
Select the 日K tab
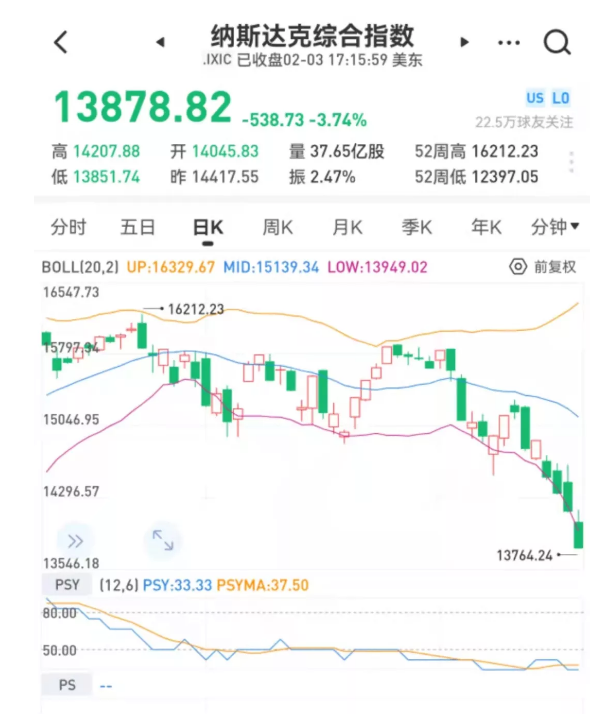pyautogui.click(x=208, y=227)
